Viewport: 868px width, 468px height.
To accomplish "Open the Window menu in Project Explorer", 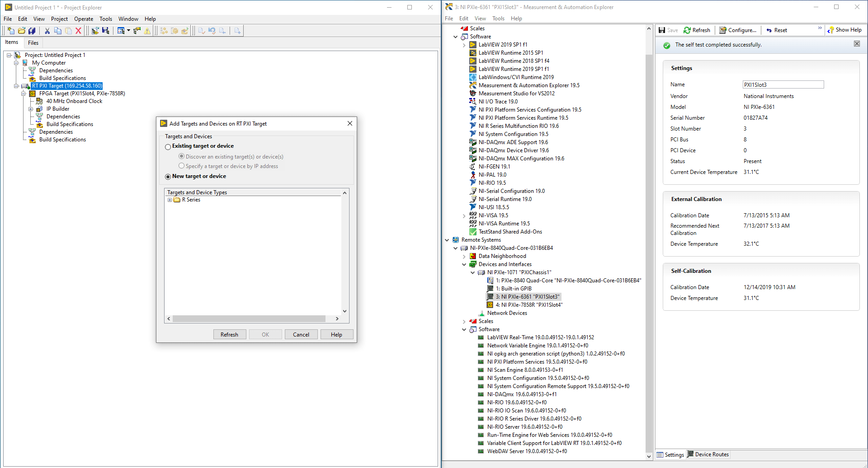I will [128, 19].
